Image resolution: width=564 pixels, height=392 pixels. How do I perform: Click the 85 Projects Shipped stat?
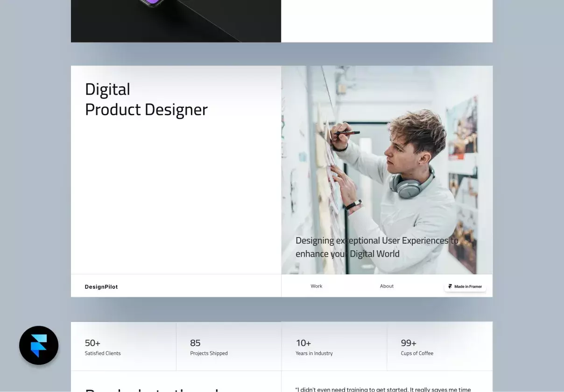[x=209, y=347]
